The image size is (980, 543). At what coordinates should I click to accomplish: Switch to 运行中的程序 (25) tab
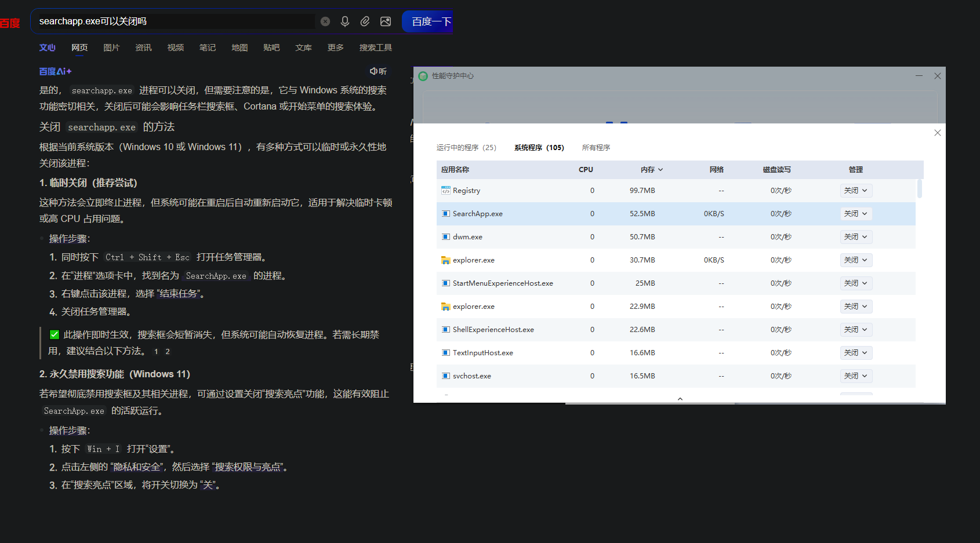coord(466,148)
